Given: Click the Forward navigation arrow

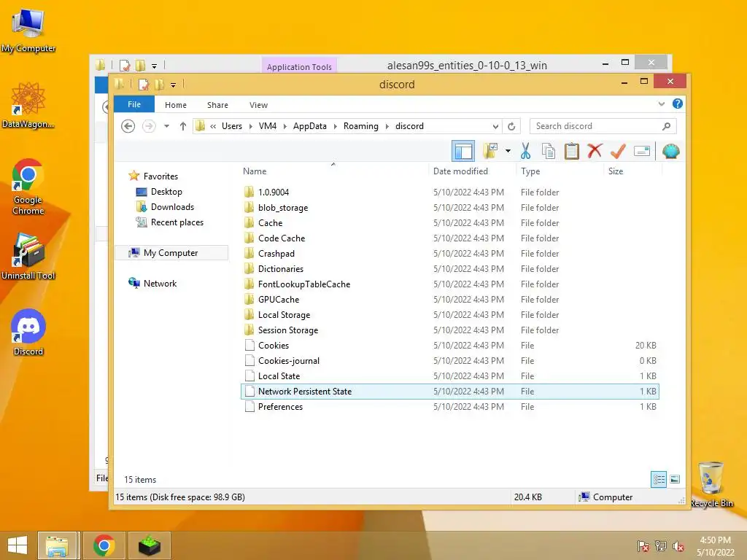Looking at the screenshot, I should (x=149, y=126).
